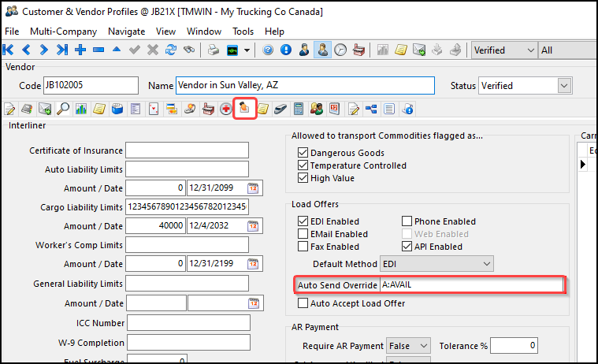Open the Require AR Payment dropdown

click(424, 346)
